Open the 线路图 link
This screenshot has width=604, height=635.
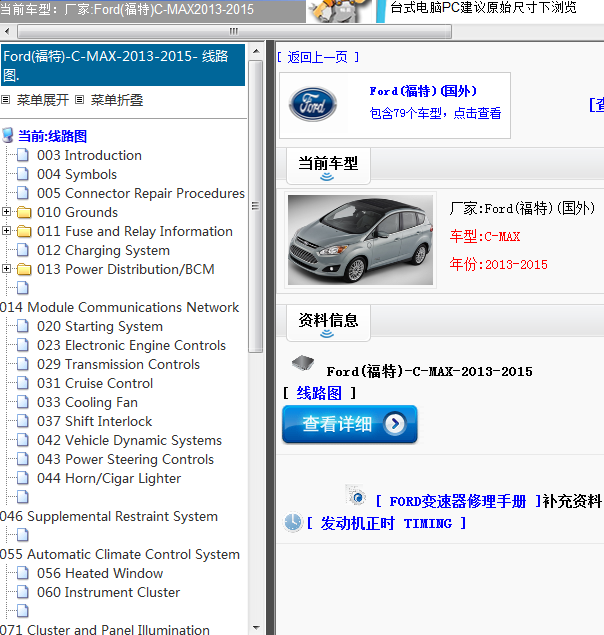[319, 393]
